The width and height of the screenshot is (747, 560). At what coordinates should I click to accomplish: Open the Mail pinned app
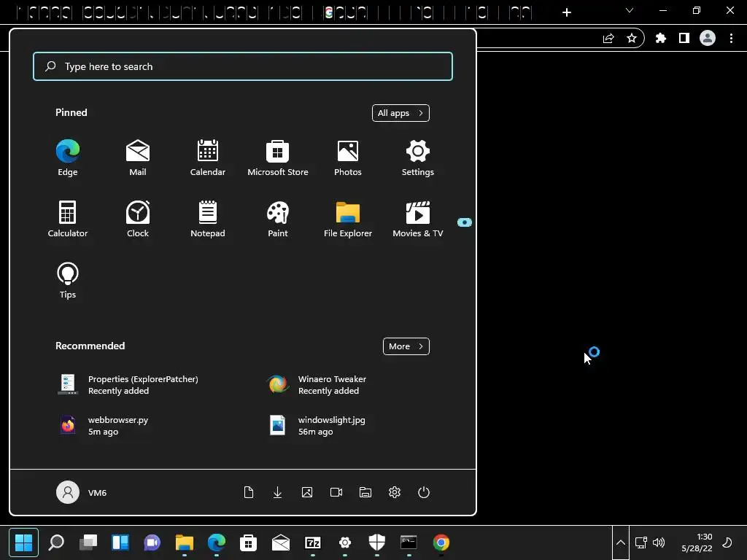click(x=138, y=158)
